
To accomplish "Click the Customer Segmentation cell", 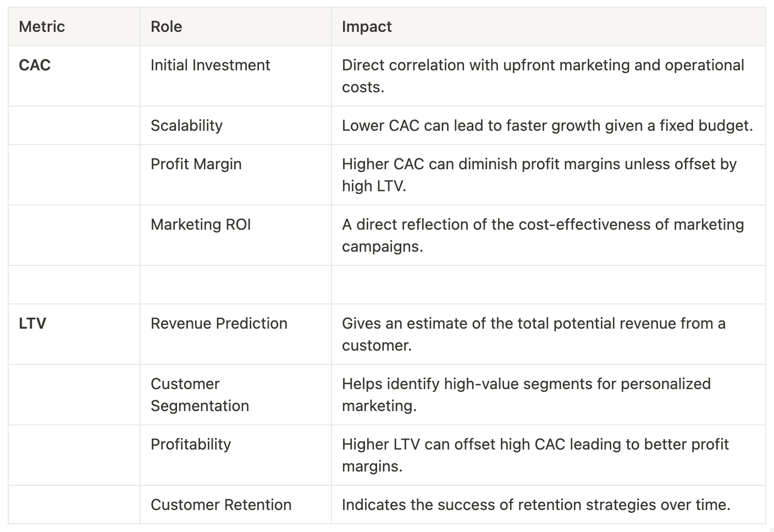I will click(x=200, y=395).
